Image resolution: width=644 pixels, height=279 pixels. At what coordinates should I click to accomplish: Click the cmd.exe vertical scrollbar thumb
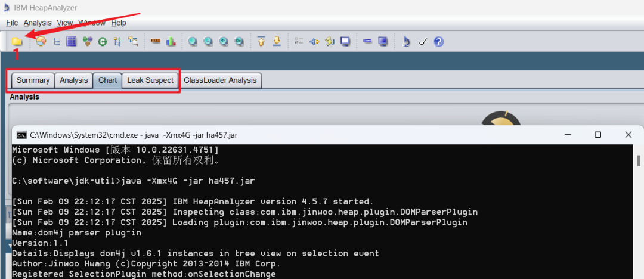639,160
